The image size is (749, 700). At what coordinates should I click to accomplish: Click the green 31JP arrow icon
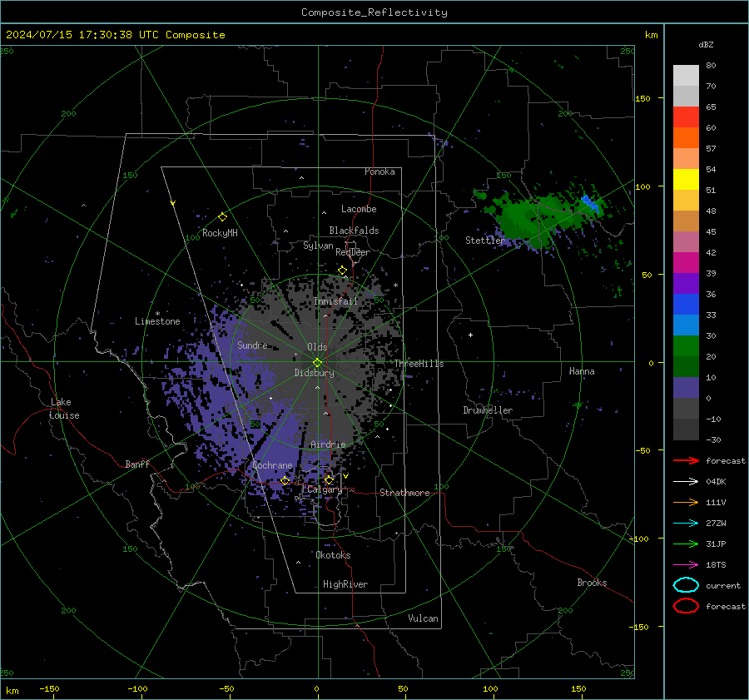686,544
